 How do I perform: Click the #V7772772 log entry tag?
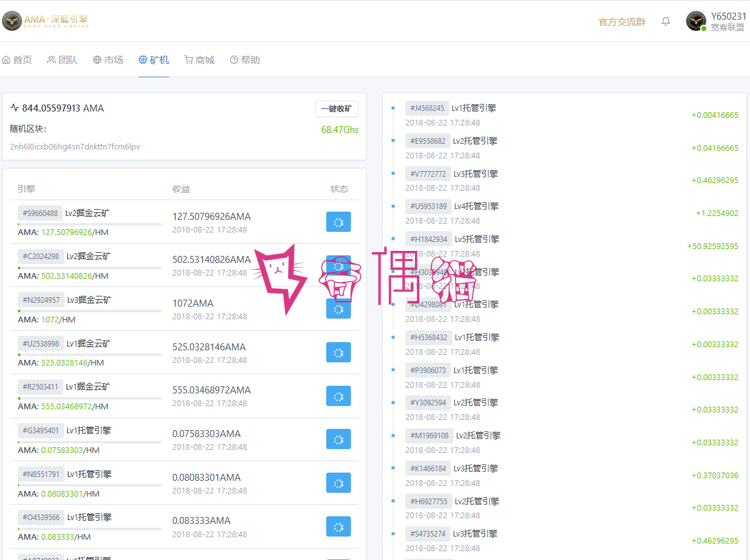[428, 174]
